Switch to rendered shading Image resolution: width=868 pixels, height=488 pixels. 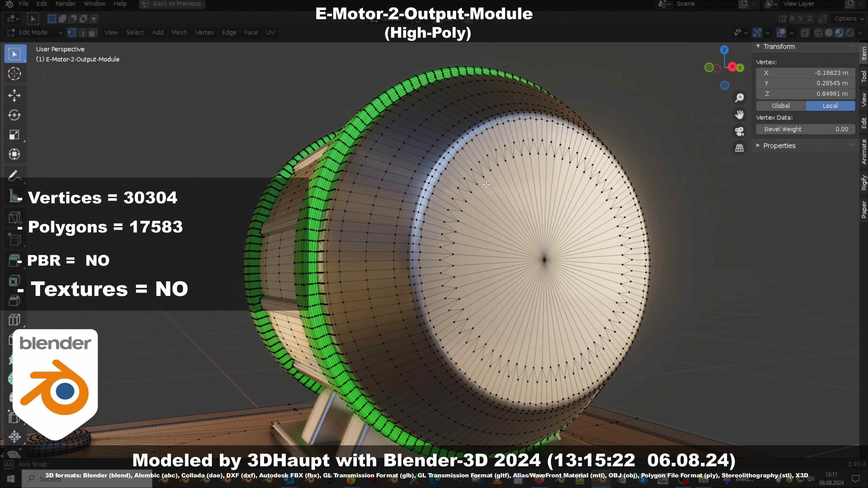pos(849,33)
